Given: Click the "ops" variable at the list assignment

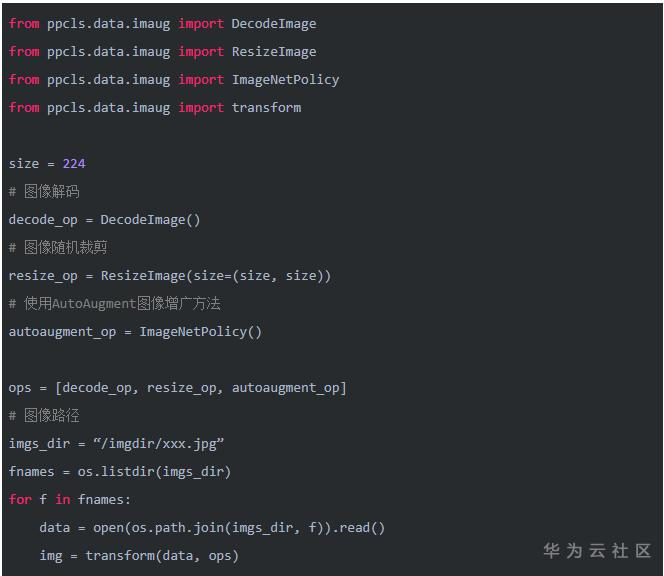Looking at the screenshot, I should tap(20, 387).
